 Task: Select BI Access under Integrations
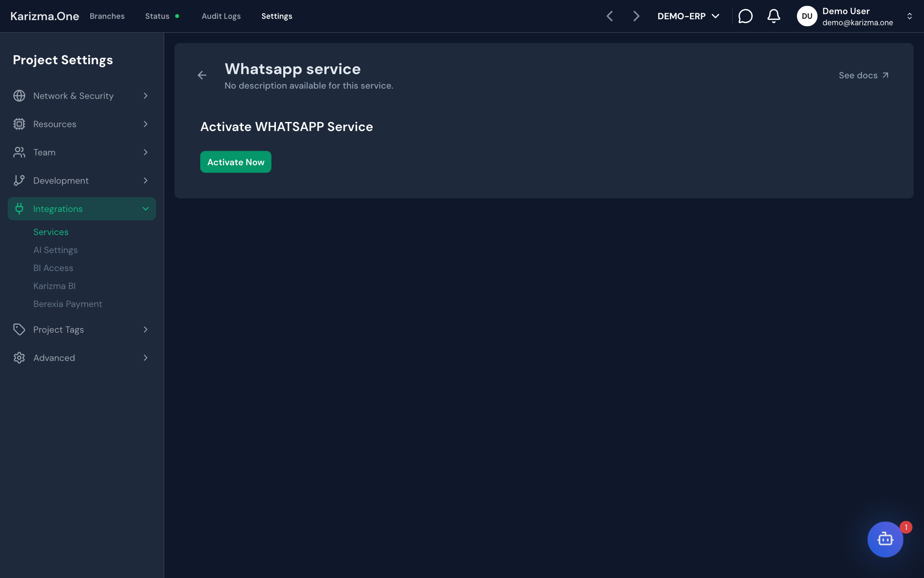53,268
